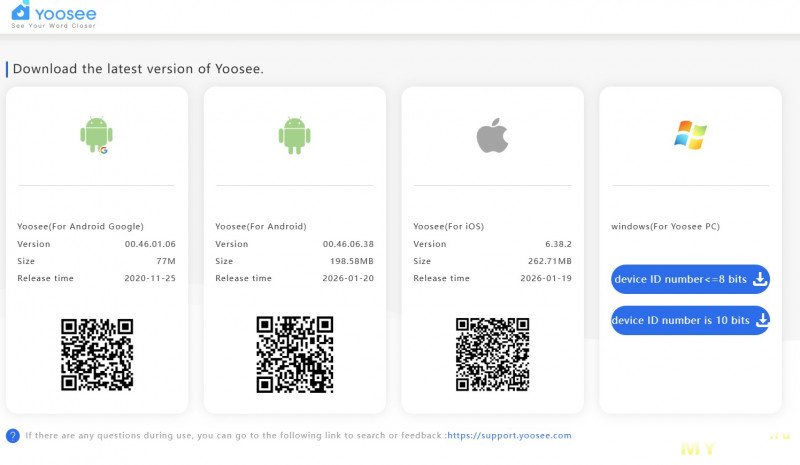Click the Download the latest version heading
Screen dimensions: 800x465
click(138, 69)
